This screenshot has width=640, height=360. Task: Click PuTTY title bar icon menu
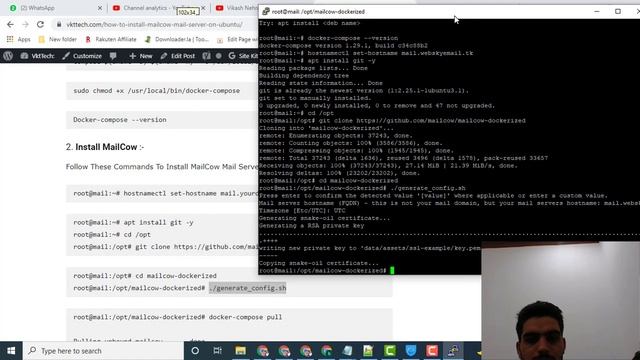click(266, 11)
